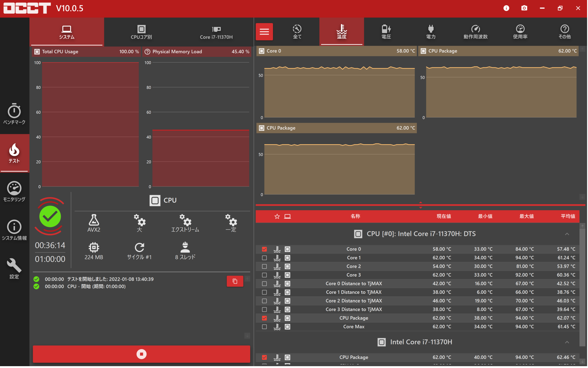Sort by 最小値 column header
Screen dimensions: 588x368
click(x=486, y=216)
